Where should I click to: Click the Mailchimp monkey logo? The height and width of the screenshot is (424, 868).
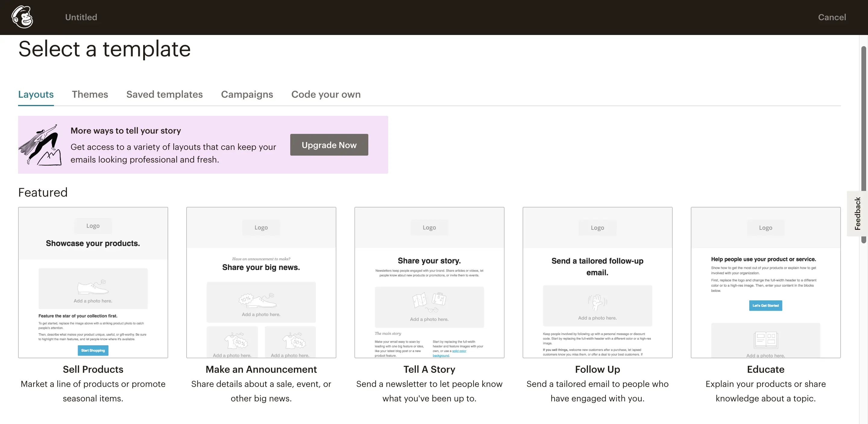click(x=22, y=17)
